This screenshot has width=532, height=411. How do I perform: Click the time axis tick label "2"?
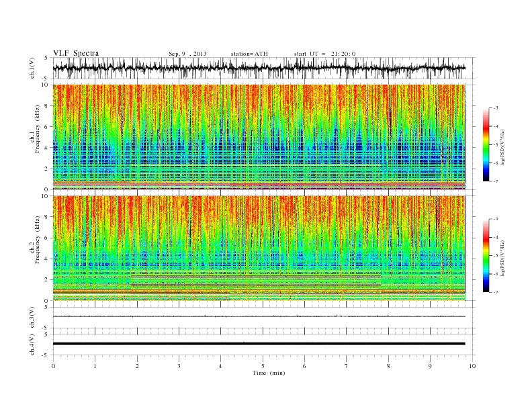pyautogui.click(x=137, y=366)
